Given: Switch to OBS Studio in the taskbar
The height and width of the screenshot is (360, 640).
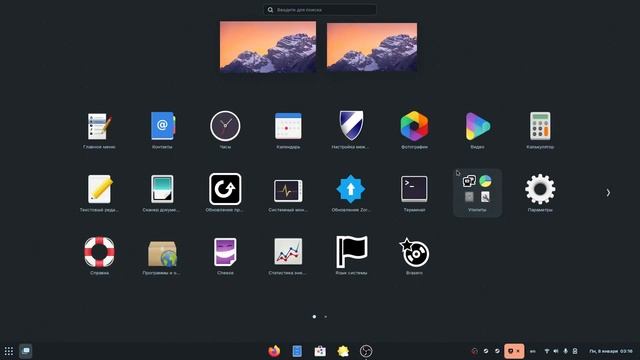Looking at the screenshot, I should (366, 351).
